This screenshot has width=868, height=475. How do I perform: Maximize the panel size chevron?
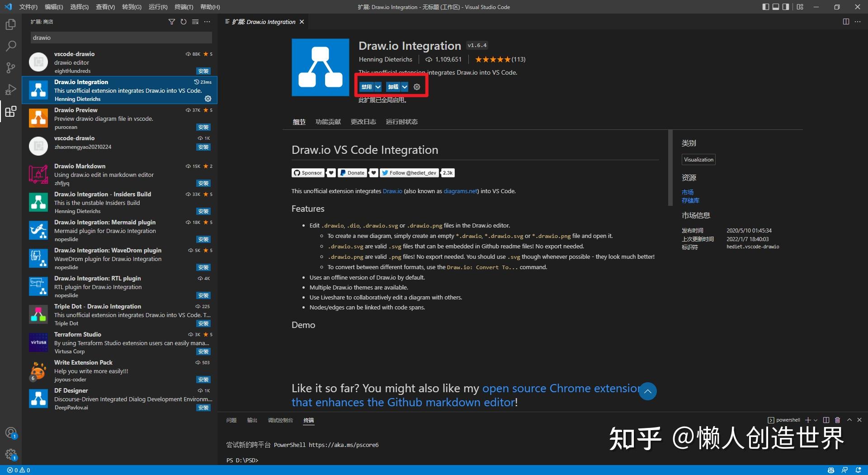(849, 420)
